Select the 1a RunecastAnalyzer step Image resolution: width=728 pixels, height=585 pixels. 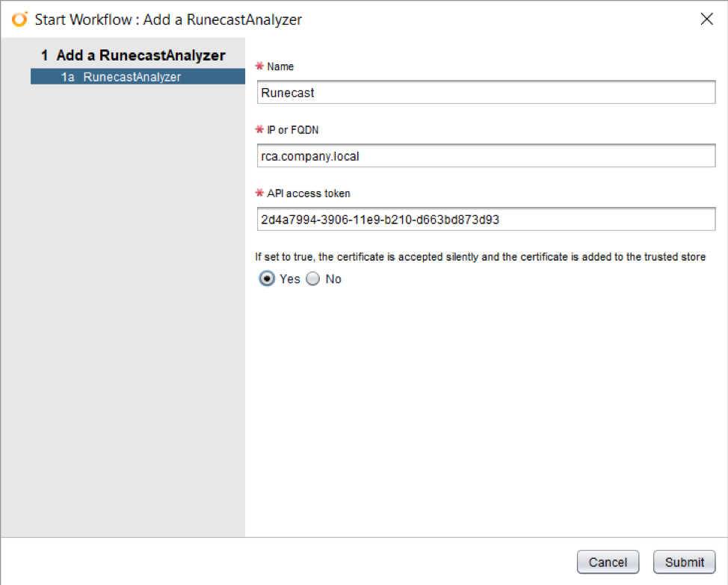tap(138, 76)
